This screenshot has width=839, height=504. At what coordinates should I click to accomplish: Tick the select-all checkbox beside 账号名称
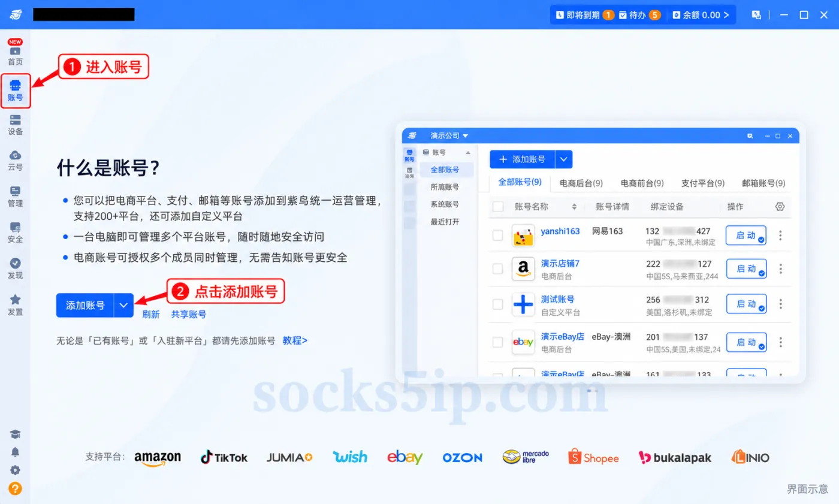click(x=498, y=207)
